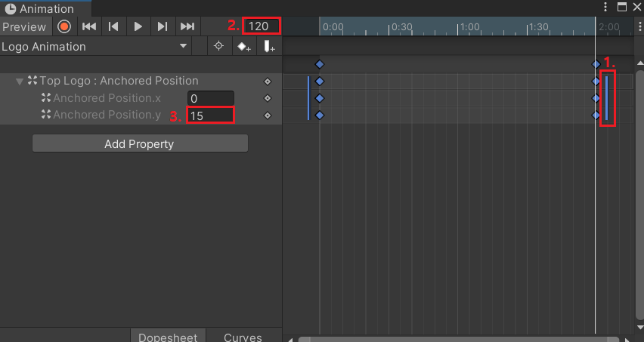Select Anchored Position.y keyframe at 0:00
This screenshot has width=644, height=342.
[320, 116]
